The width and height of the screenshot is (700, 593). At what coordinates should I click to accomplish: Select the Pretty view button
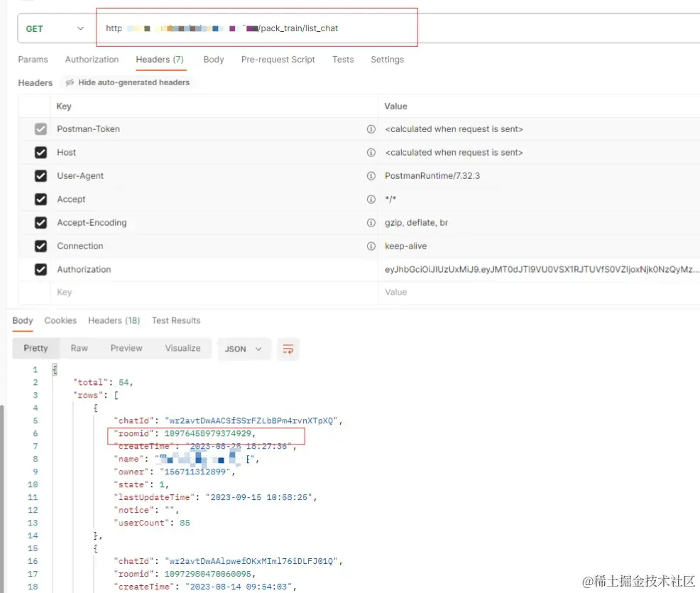coord(35,348)
